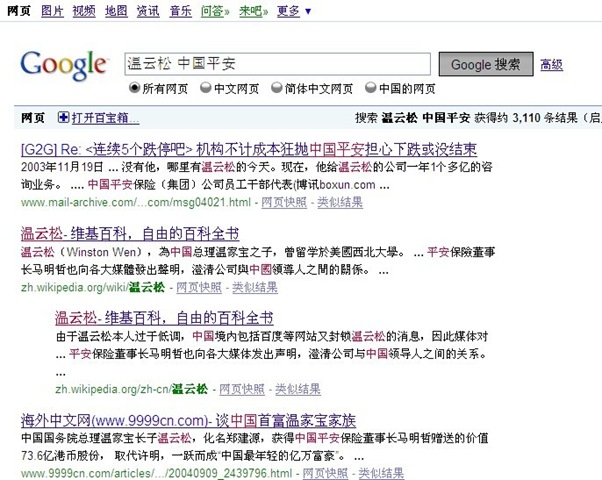Switch to 图片 search tab
This screenshot has height=480, width=602.
(x=52, y=11)
